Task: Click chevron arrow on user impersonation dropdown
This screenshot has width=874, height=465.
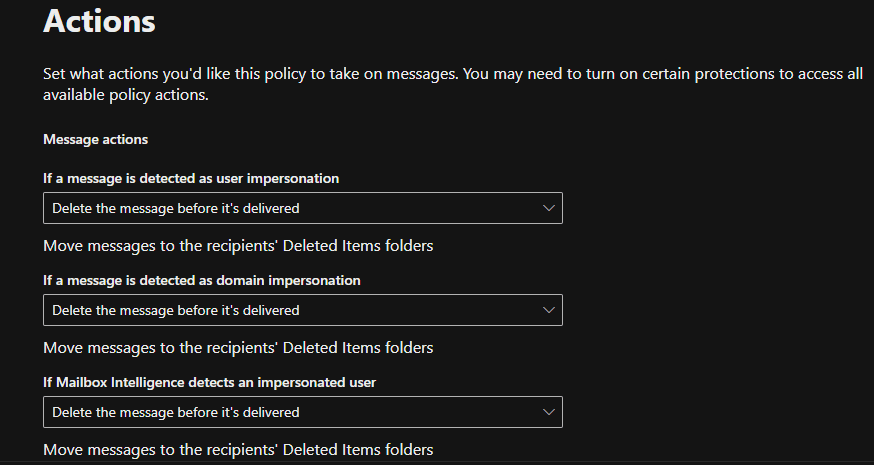Action: [x=547, y=208]
